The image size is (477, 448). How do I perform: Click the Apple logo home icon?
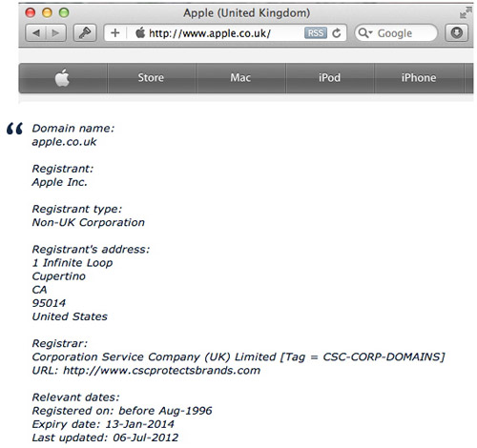[x=62, y=77]
